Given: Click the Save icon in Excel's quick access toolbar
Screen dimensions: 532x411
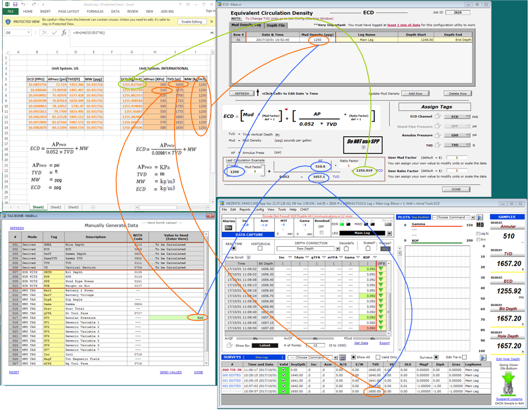Looking at the screenshot, I should (x=15, y=4).
